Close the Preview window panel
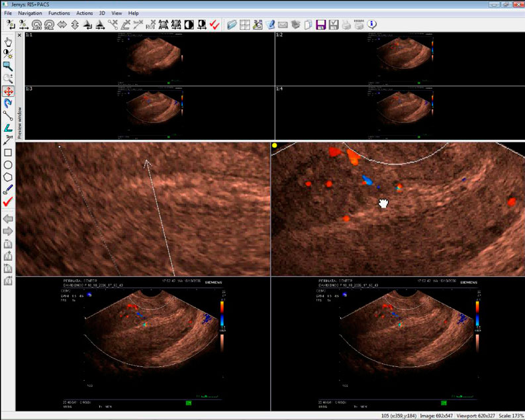The height and width of the screenshot is (420, 525). [19, 35]
